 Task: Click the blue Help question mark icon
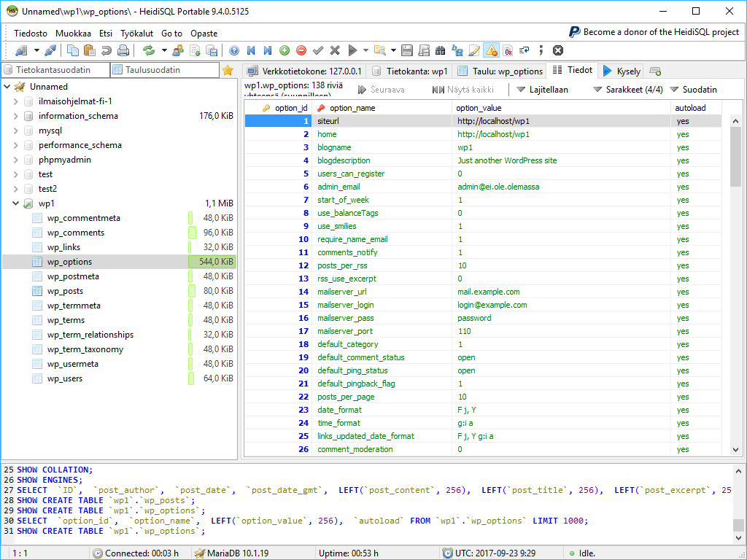[234, 50]
